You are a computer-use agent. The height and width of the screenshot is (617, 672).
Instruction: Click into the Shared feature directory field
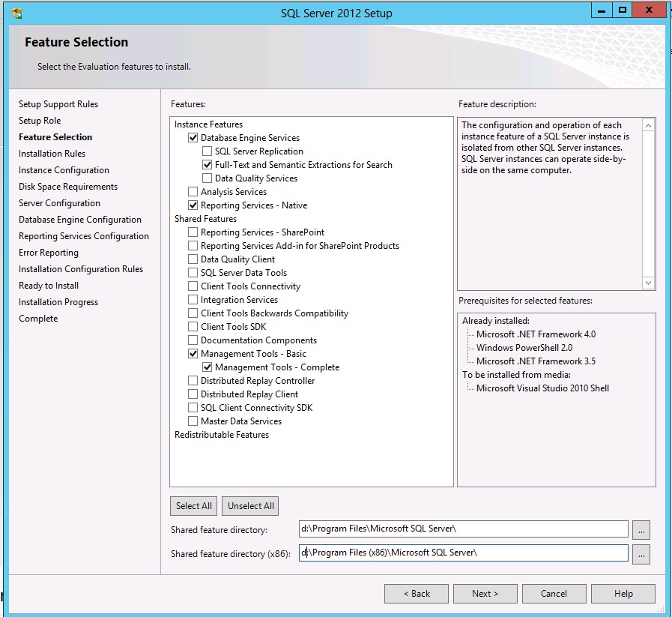(463, 529)
